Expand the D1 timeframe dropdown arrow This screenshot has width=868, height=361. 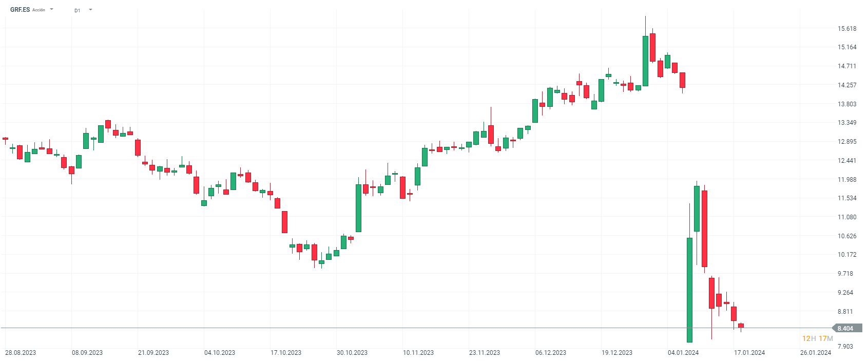90,10
